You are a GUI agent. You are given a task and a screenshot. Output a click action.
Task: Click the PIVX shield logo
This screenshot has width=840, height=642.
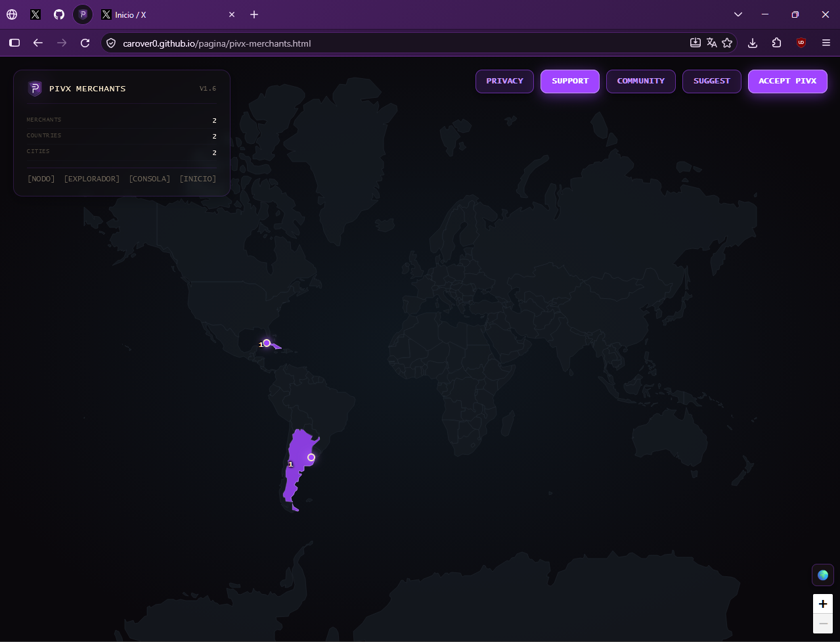(x=35, y=89)
